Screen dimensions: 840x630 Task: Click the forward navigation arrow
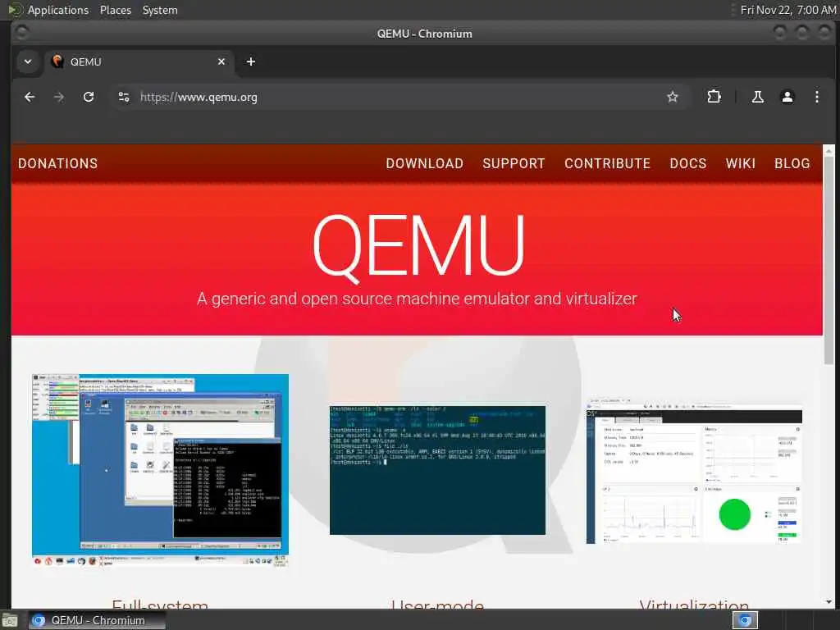(x=59, y=97)
